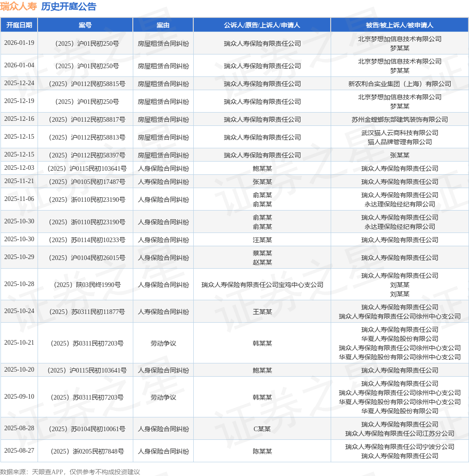Viewport: 469px width, 476px height.
Task: Click plaintiff 赵某某
Action: click(262, 262)
